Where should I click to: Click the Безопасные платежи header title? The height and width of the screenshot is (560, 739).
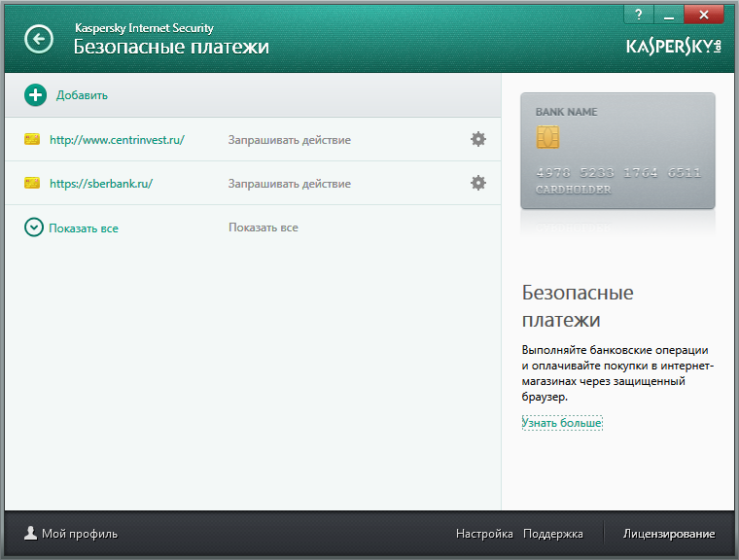coord(171,47)
